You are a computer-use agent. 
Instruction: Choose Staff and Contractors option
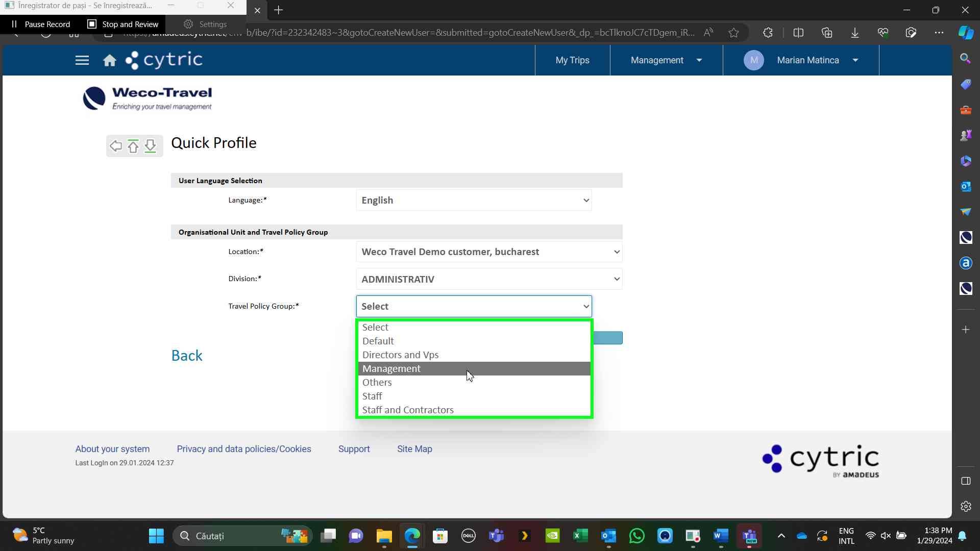(474, 410)
